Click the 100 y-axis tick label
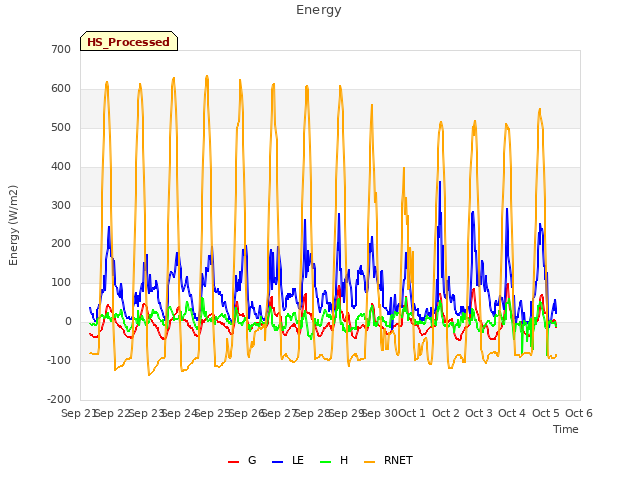Viewport: 640px width, 480px height. (61, 282)
